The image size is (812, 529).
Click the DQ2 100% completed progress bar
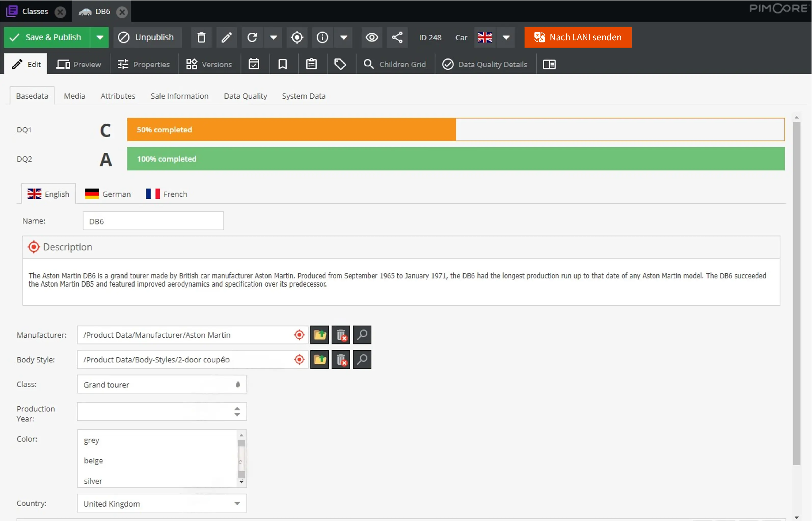pos(456,159)
